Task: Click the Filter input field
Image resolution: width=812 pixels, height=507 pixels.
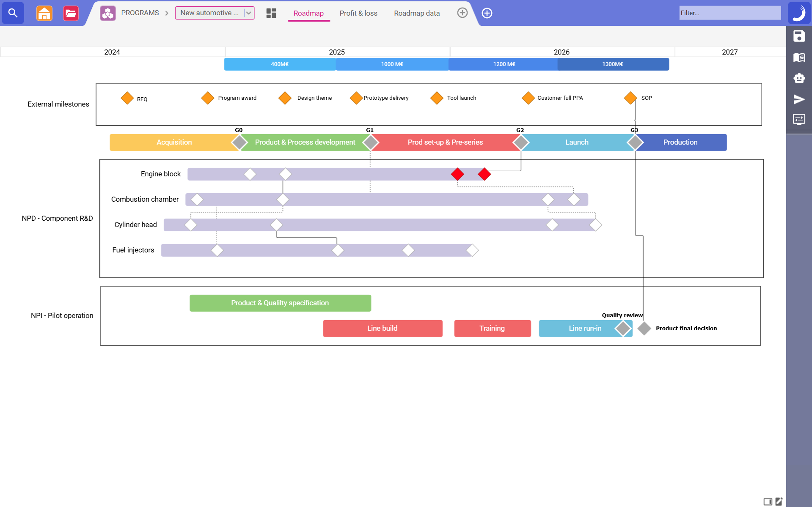Action: (730, 13)
